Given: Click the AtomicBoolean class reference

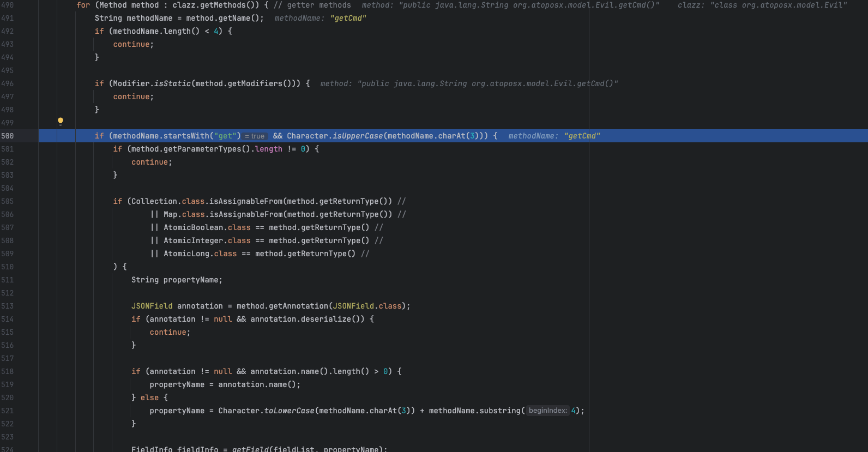Looking at the screenshot, I should point(193,227).
